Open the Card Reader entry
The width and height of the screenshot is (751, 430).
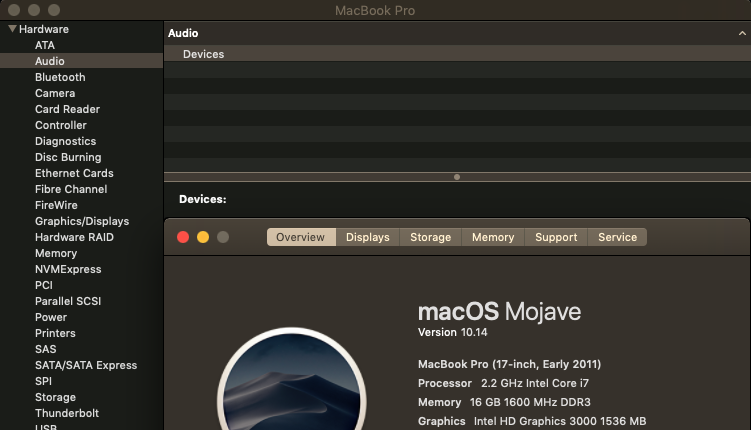click(x=67, y=109)
